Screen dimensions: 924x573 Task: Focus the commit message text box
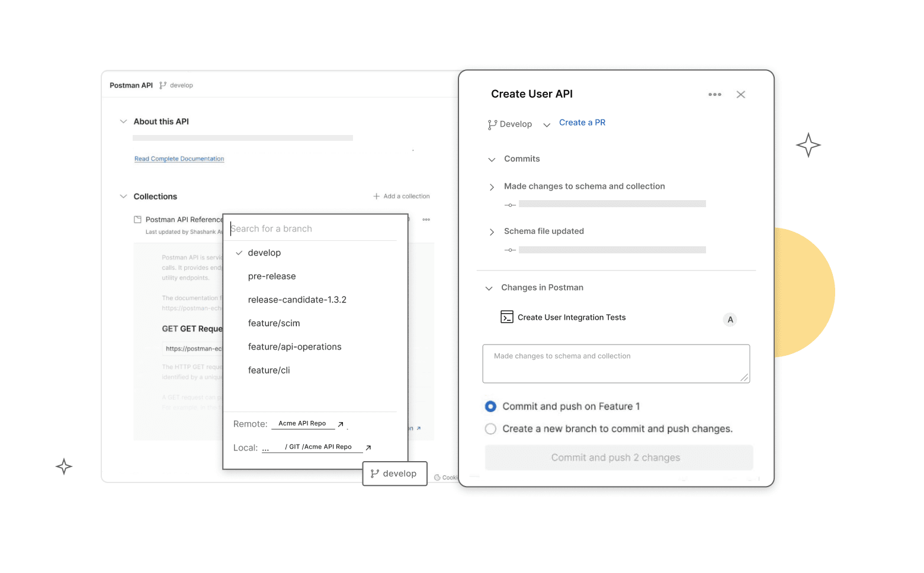pos(616,363)
